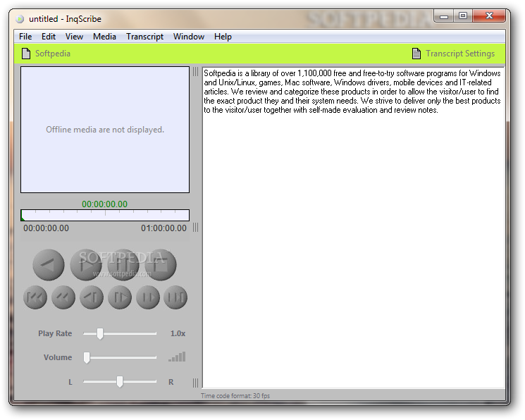This screenshot has height=420, width=525.
Task: Click the 'Play Rate' label
Action: [x=55, y=333]
